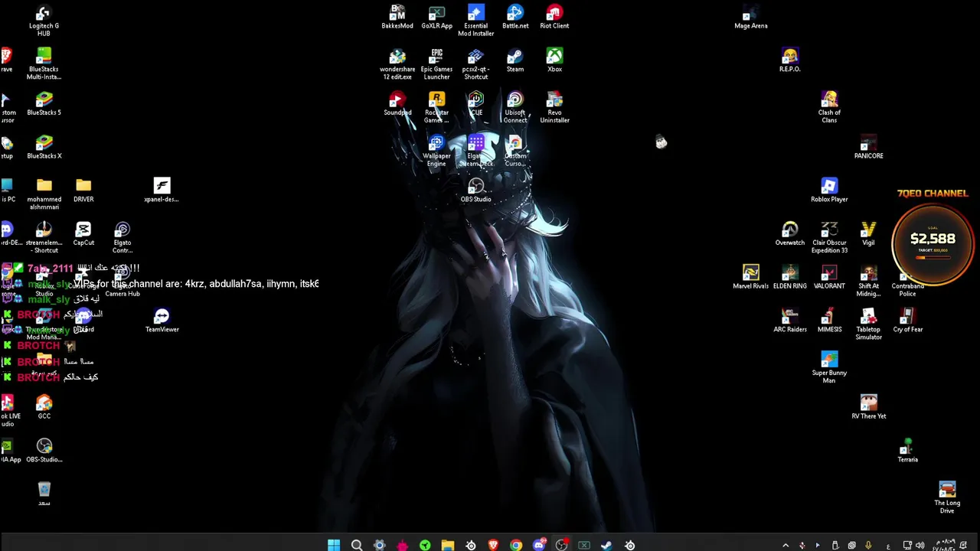Launch the Steam desktop shortcut
Image resolution: width=980 pixels, height=551 pixels.
[x=515, y=60]
